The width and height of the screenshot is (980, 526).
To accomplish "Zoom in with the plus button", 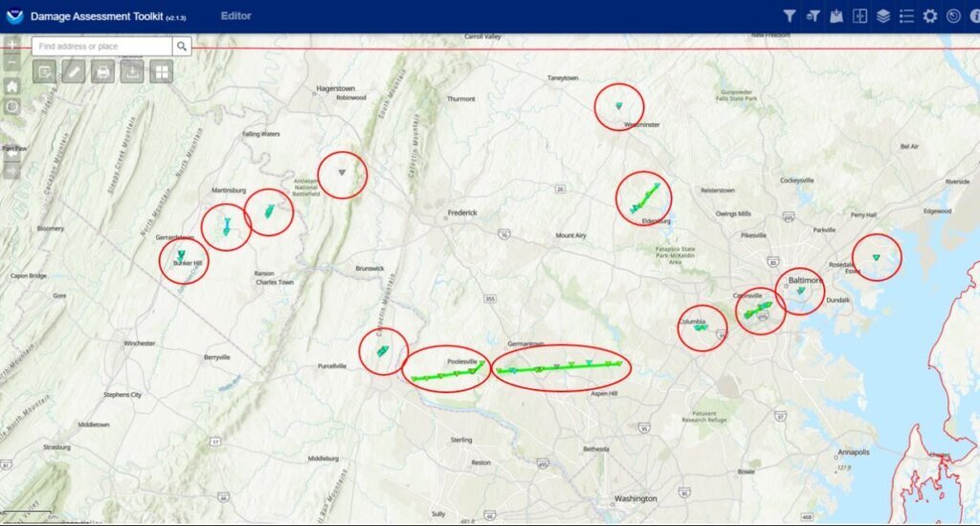I will click(x=11, y=44).
